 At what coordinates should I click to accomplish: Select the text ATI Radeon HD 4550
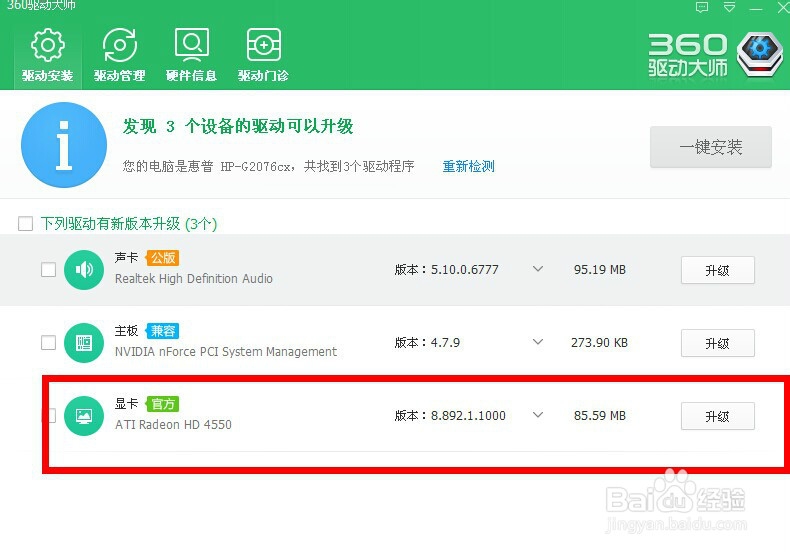tap(173, 425)
